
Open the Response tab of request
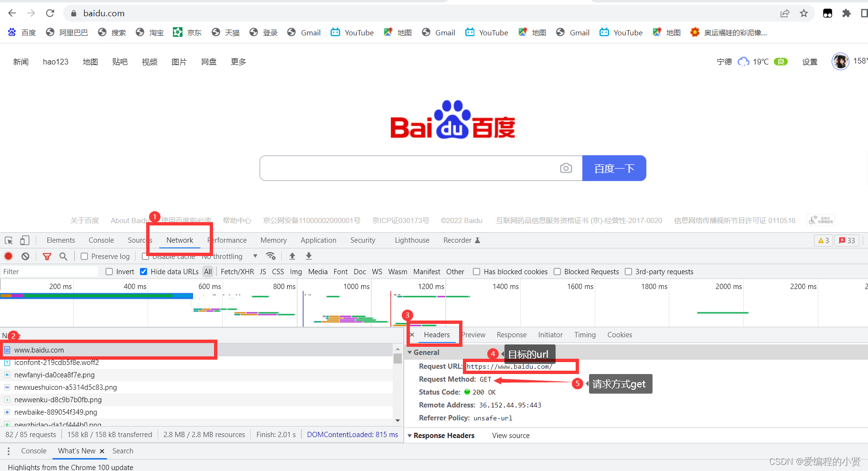(x=512, y=335)
